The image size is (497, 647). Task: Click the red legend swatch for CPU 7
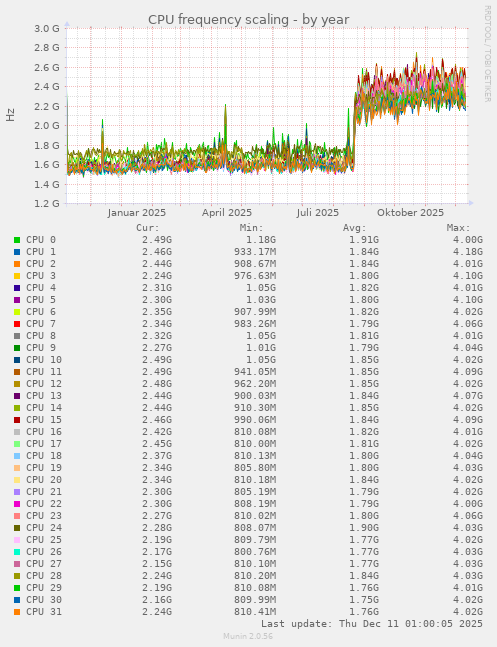[x=17, y=324]
